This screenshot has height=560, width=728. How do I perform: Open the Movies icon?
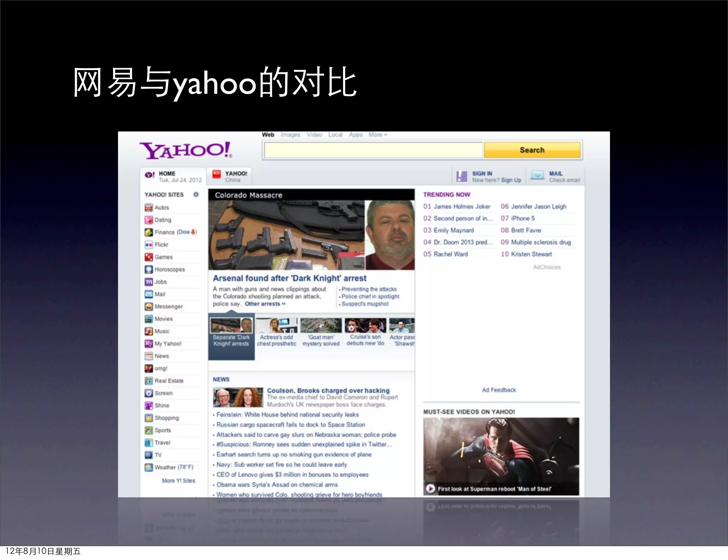click(x=149, y=319)
